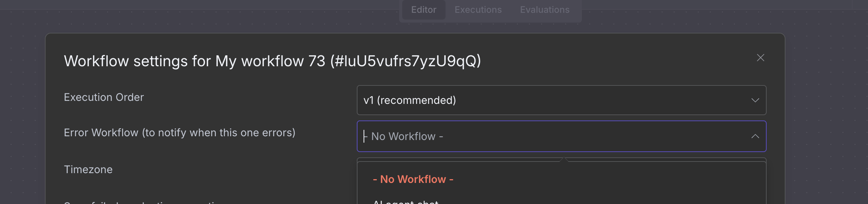Click the Error Workflow setting label

click(x=179, y=132)
